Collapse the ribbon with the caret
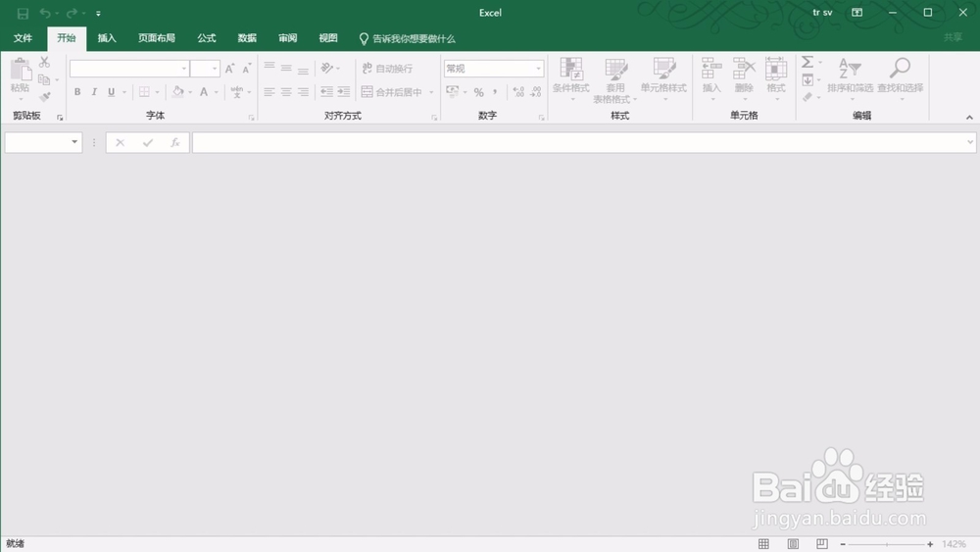Image resolution: width=980 pixels, height=552 pixels. click(969, 118)
